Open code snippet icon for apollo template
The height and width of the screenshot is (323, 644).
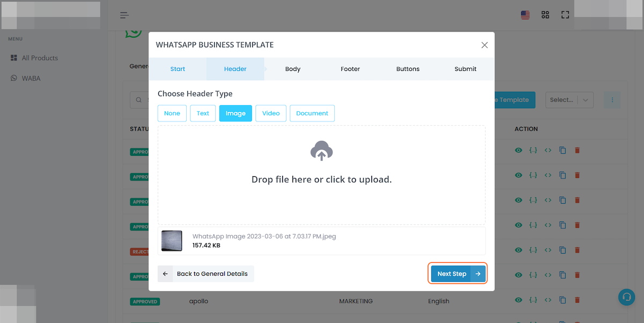tap(548, 300)
